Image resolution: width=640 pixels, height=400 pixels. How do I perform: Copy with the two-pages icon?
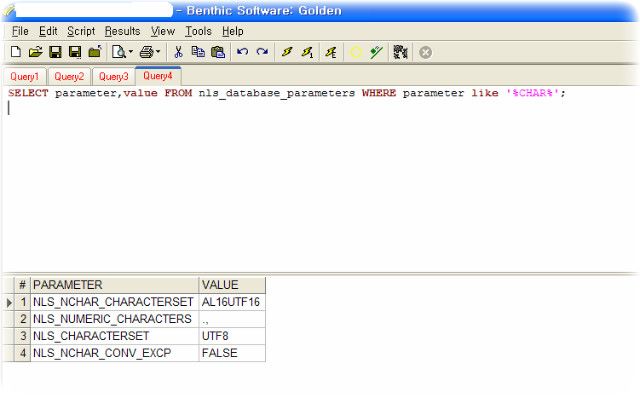pyautogui.click(x=198, y=52)
